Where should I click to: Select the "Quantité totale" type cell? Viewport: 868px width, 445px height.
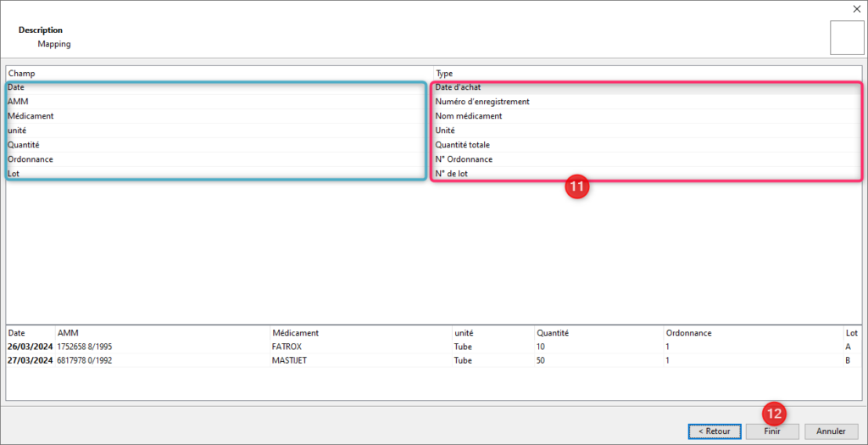point(463,145)
